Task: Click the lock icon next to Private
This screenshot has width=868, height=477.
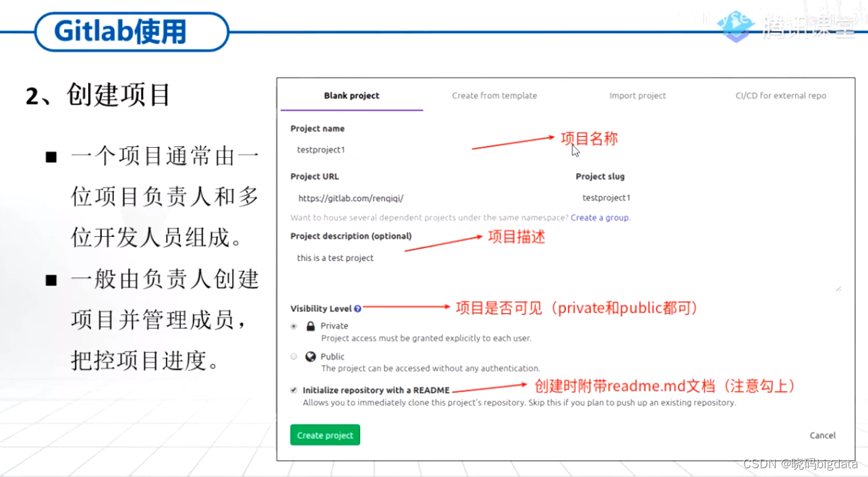Action: tap(310, 326)
